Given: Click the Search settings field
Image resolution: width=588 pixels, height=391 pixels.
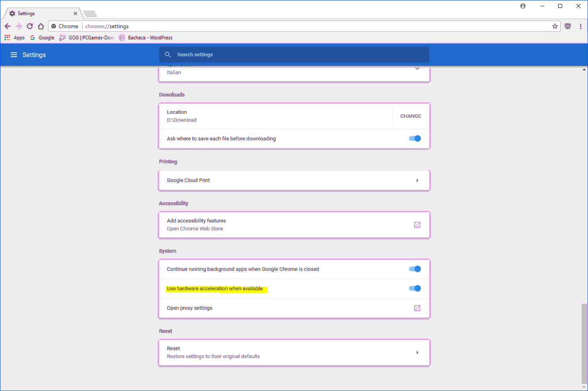Looking at the screenshot, I should 294,55.
